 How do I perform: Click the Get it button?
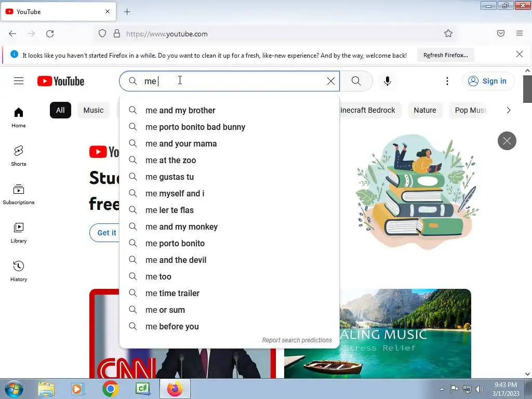click(105, 233)
